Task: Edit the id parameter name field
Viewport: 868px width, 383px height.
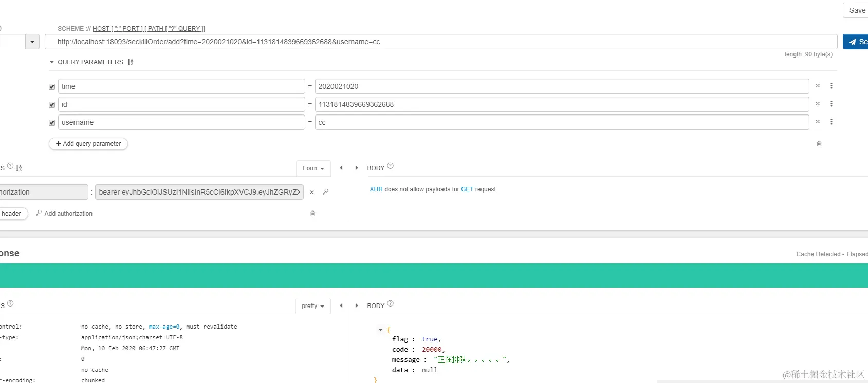Action: (181, 104)
